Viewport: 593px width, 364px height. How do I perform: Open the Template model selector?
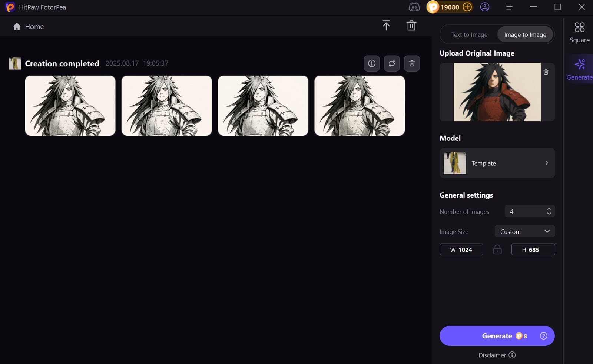tap(497, 163)
